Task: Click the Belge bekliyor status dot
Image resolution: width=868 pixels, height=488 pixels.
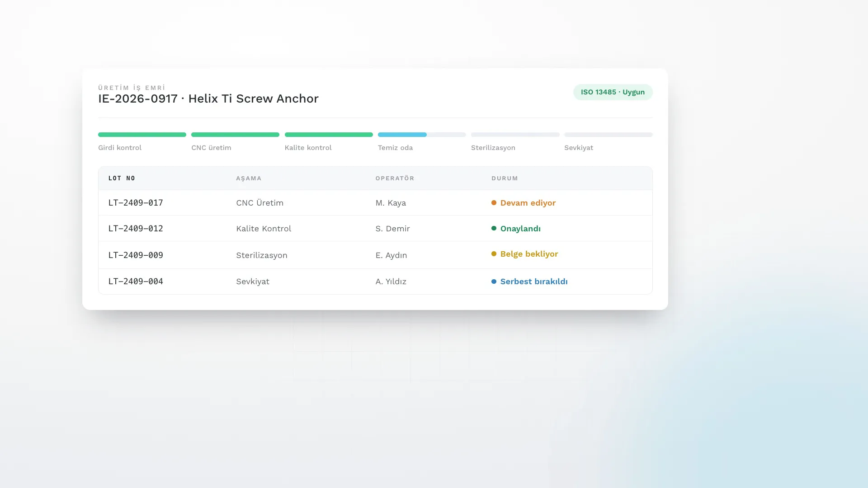Action: [494, 254]
